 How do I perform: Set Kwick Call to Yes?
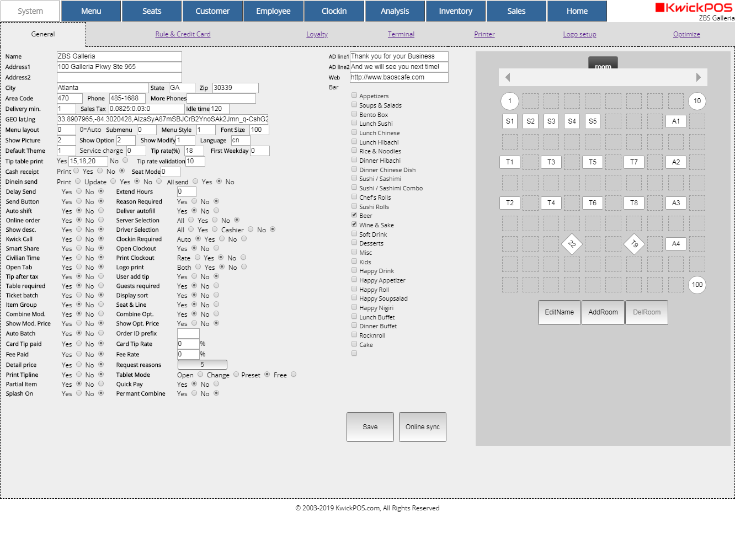[x=79, y=239]
